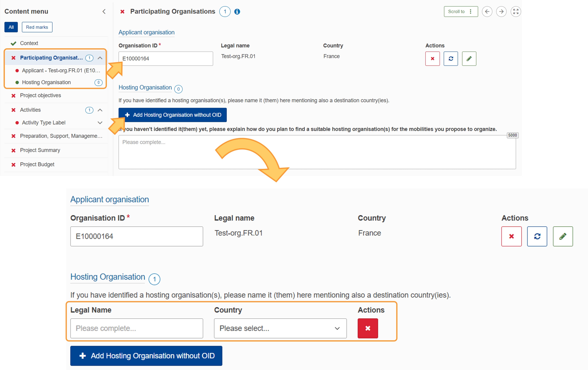Select Hosting Organisation sub-item in menu
The height and width of the screenshot is (370, 588).
tap(46, 82)
